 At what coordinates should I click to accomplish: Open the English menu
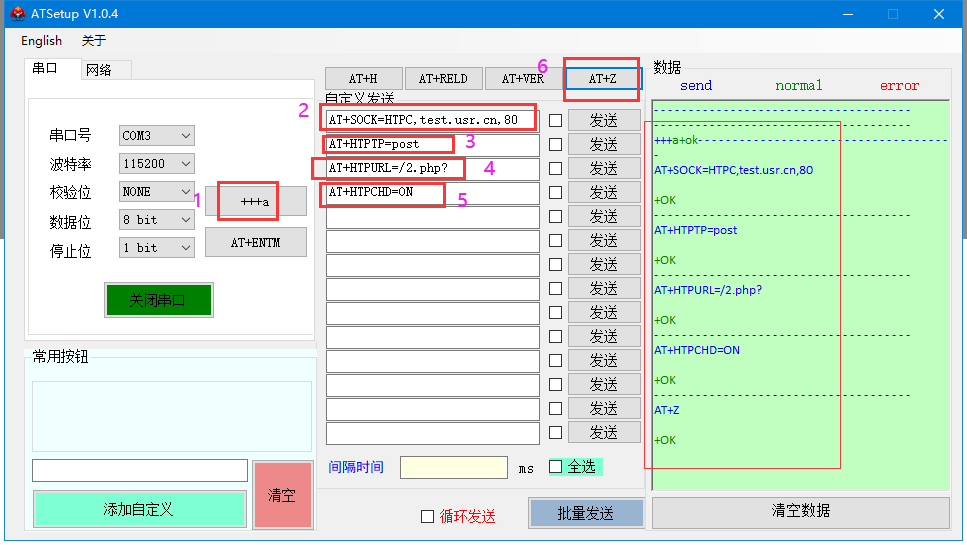tap(41, 41)
